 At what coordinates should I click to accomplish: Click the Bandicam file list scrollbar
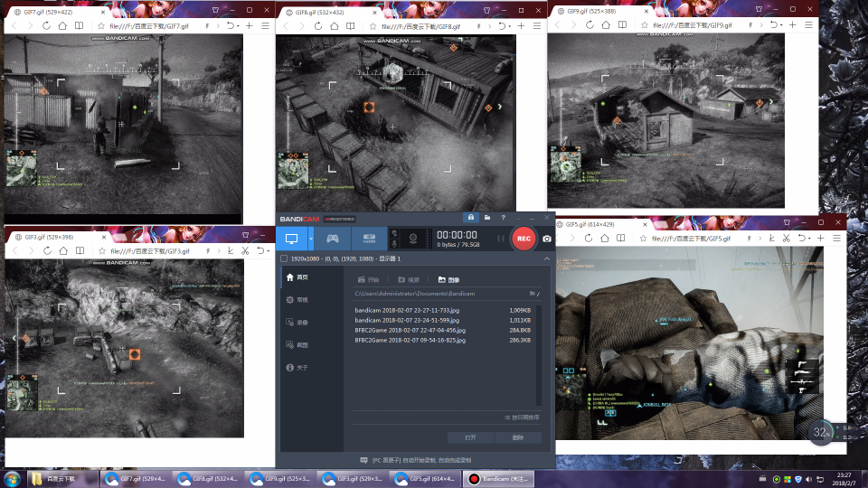pyautogui.click(x=539, y=355)
